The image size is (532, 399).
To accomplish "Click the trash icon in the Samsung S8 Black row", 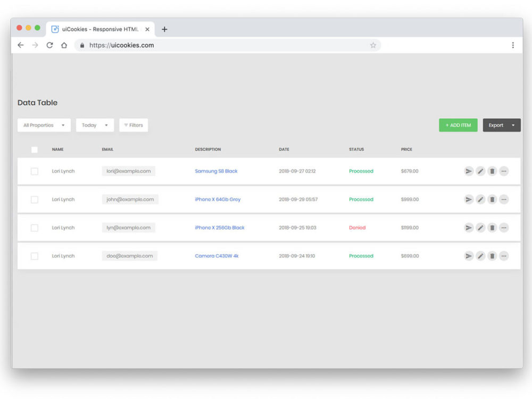I will (492, 171).
